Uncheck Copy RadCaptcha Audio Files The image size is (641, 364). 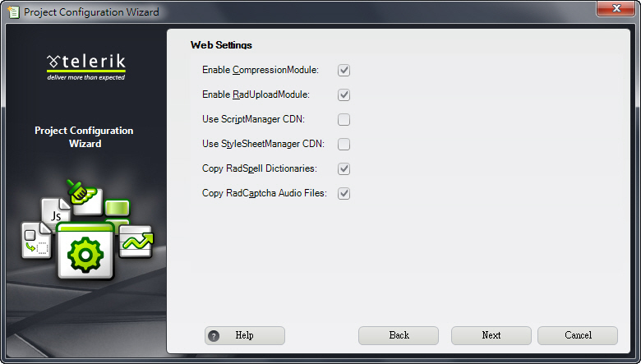pos(344,193)
